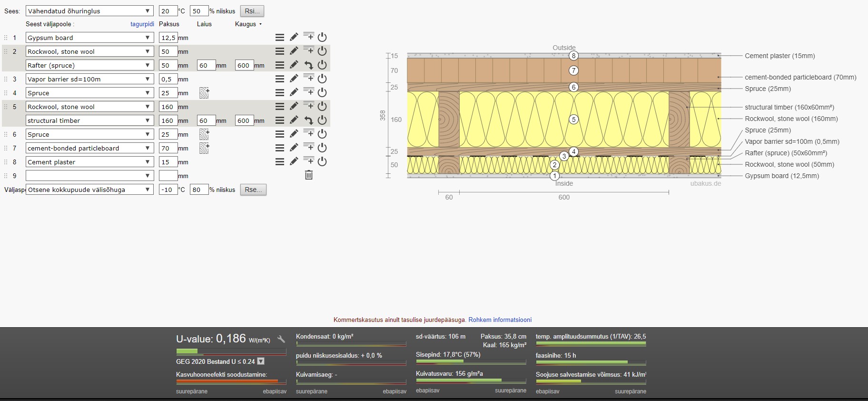Image resolution: width=868 pixels, height=401 pixels.
Task: Toggle the power icon on layer 6 Spruce
Action: (x=322, y=134)
